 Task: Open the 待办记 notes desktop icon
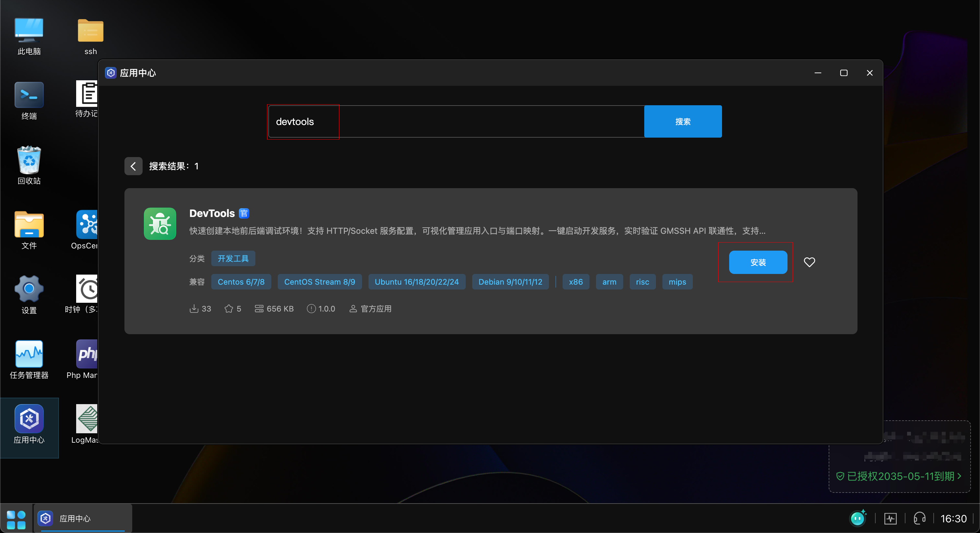point(87,99)
